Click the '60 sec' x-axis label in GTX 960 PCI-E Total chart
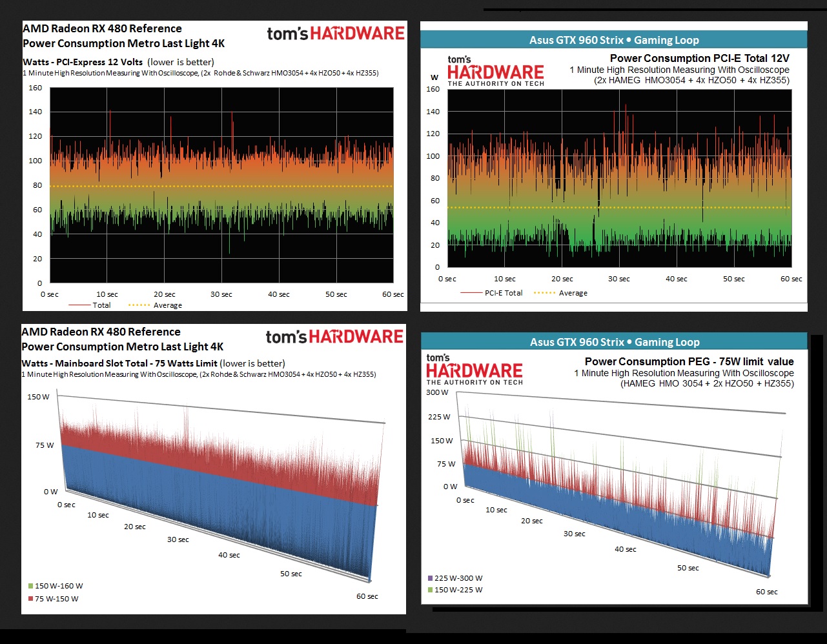 coord(791,279)
